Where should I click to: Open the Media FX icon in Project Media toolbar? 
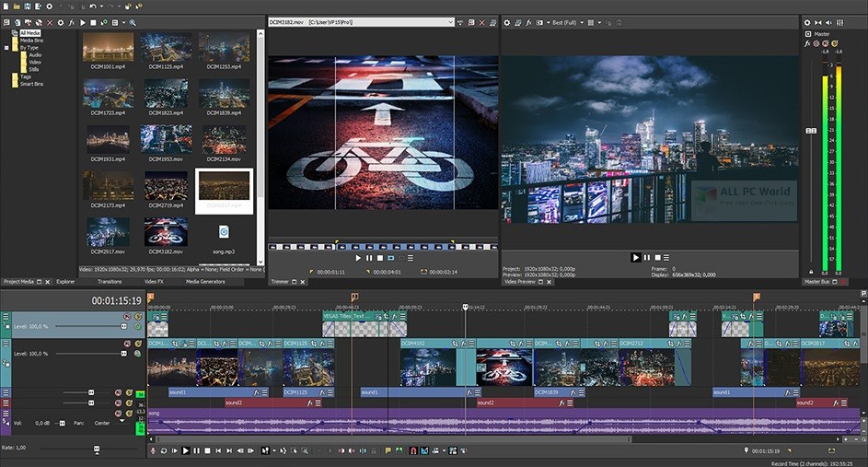pos(71,22)
